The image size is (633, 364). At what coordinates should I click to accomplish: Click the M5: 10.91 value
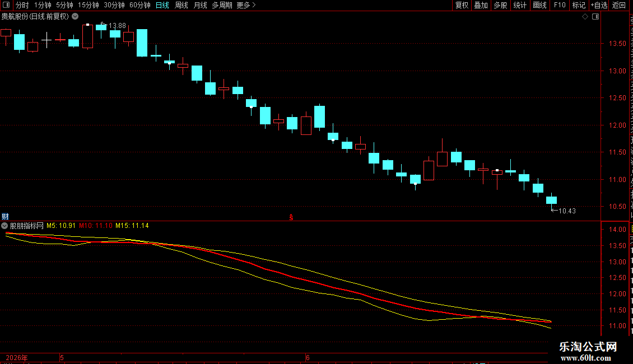(x=61, y=226)
